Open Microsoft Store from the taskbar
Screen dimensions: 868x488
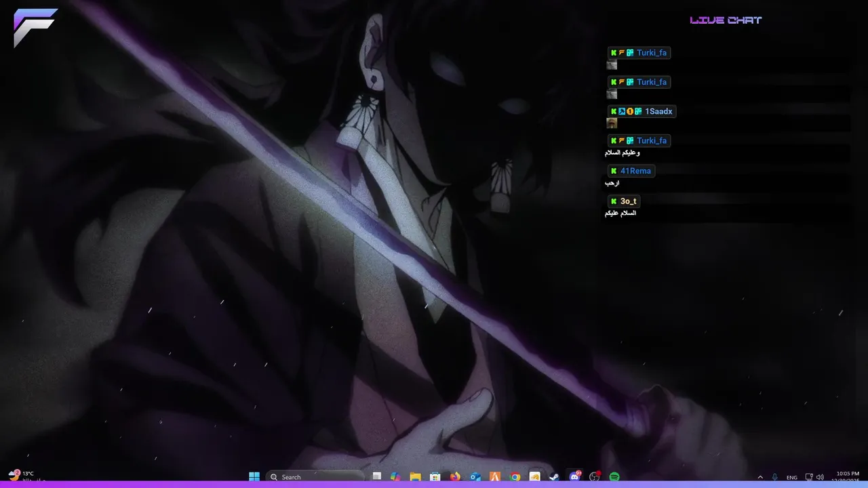[x=435, y=476]
